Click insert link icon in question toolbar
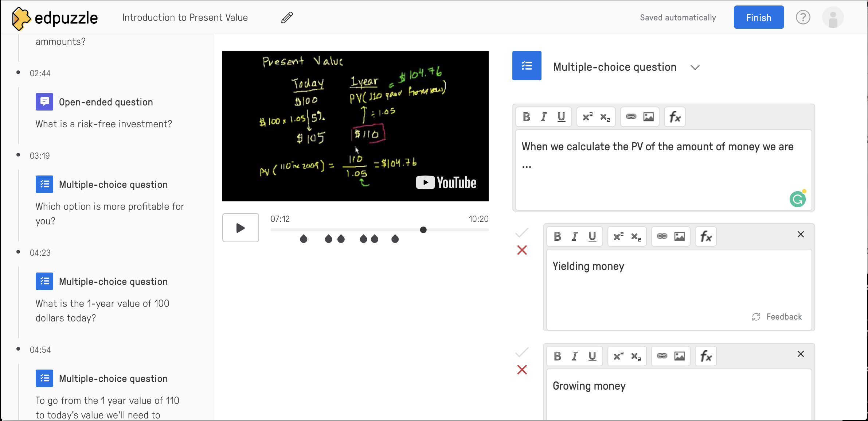 (x=631, y=117)
